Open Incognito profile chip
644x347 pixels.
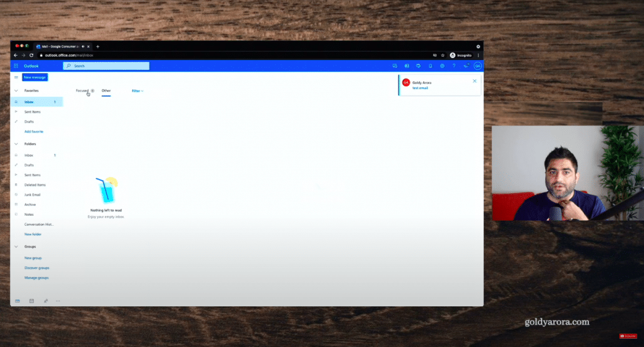point(461,55)
